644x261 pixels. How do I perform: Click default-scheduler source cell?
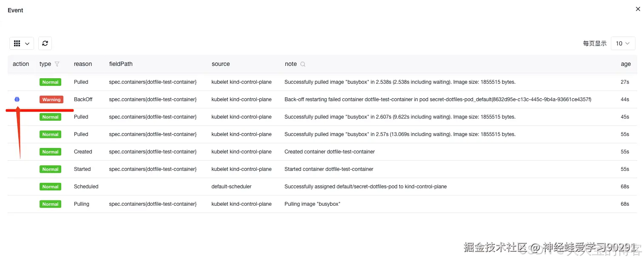pyautogui.click(x=231, y=187)
